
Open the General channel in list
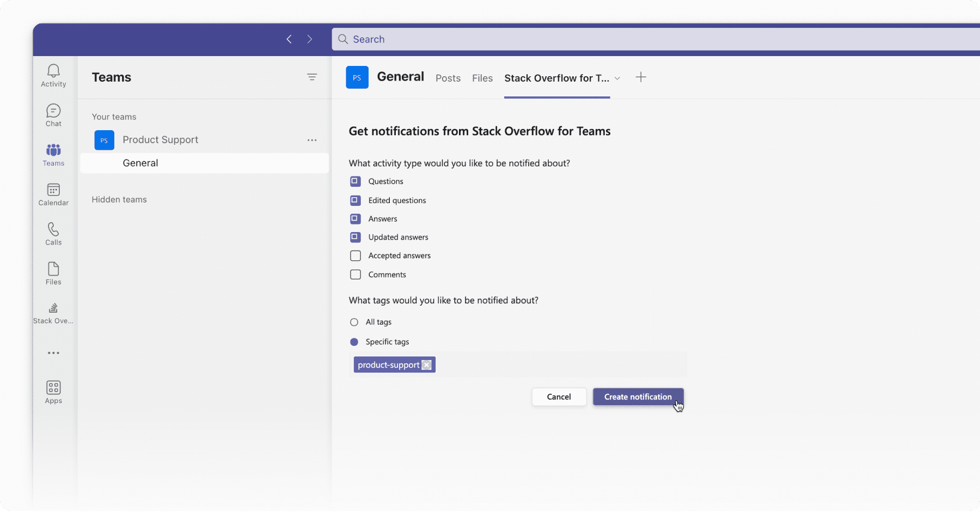click(205, 163)
